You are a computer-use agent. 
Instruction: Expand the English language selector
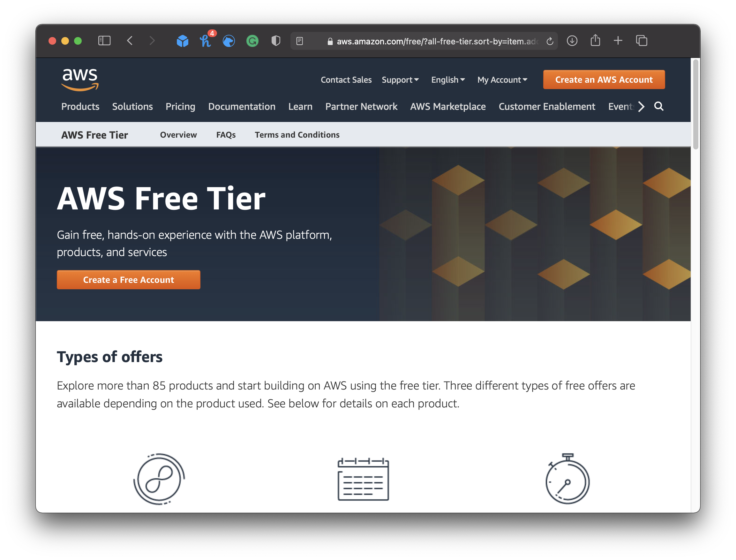coord(447,80)
